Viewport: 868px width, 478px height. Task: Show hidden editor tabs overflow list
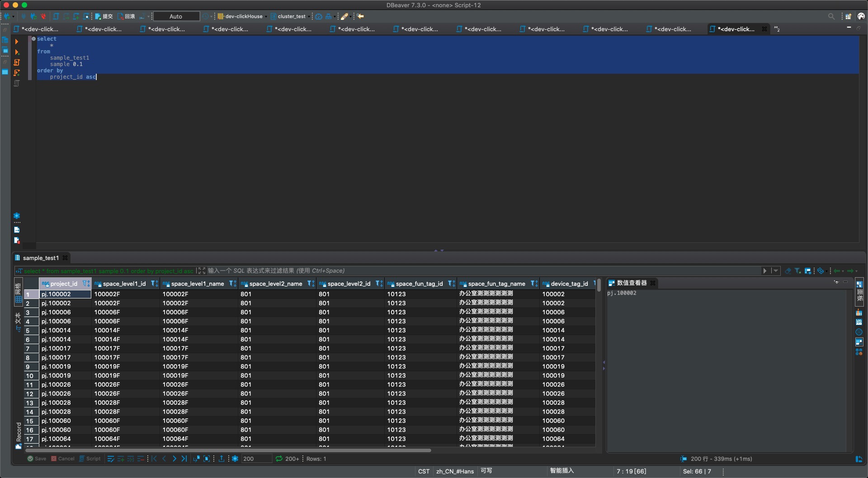tap(777, 29)
